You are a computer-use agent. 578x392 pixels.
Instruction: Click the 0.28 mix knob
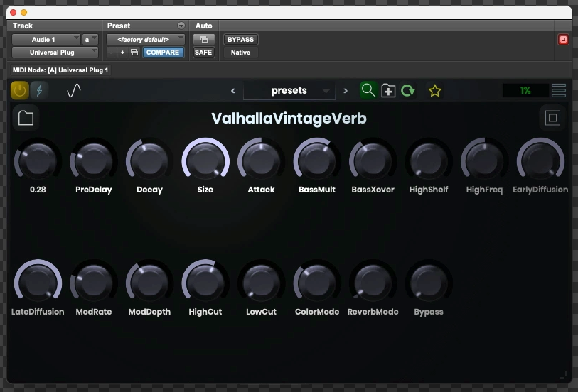click(x=38, y=161)
